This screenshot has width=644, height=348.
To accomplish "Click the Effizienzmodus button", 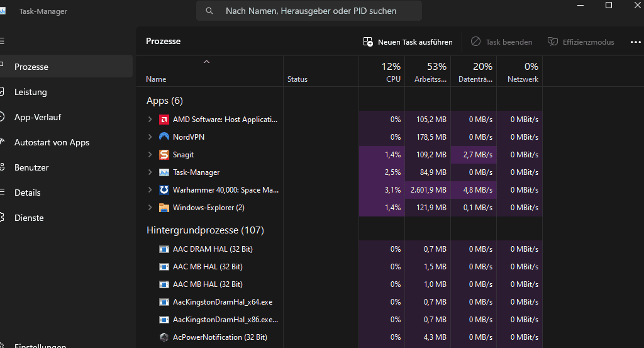I will coord(580,42).
